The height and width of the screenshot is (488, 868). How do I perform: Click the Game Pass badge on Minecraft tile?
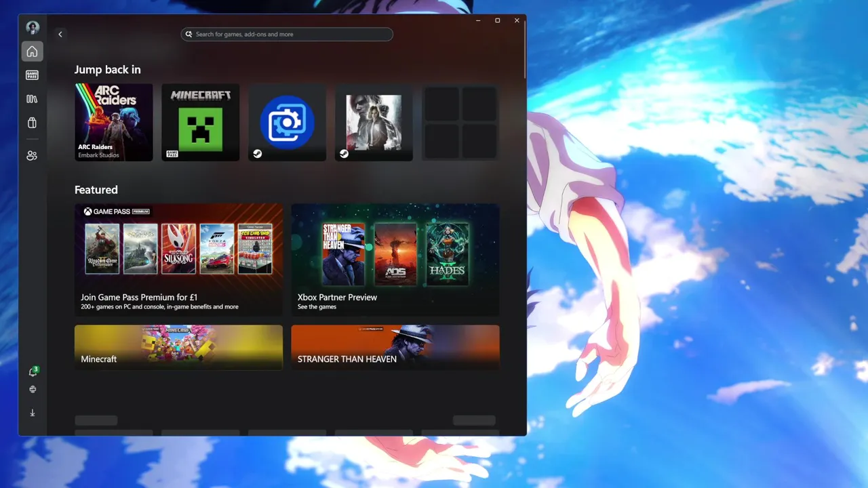point(172,154)
